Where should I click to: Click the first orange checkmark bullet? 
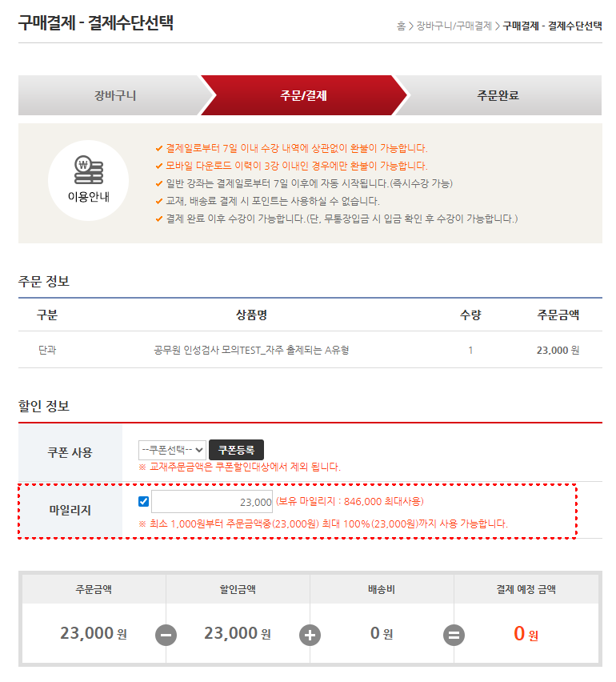click(x=159, y=148)
